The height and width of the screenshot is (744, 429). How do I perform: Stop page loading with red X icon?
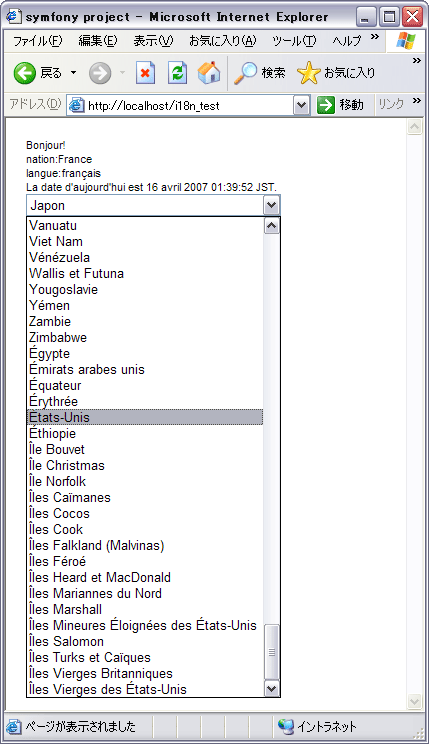click(145, 73)
